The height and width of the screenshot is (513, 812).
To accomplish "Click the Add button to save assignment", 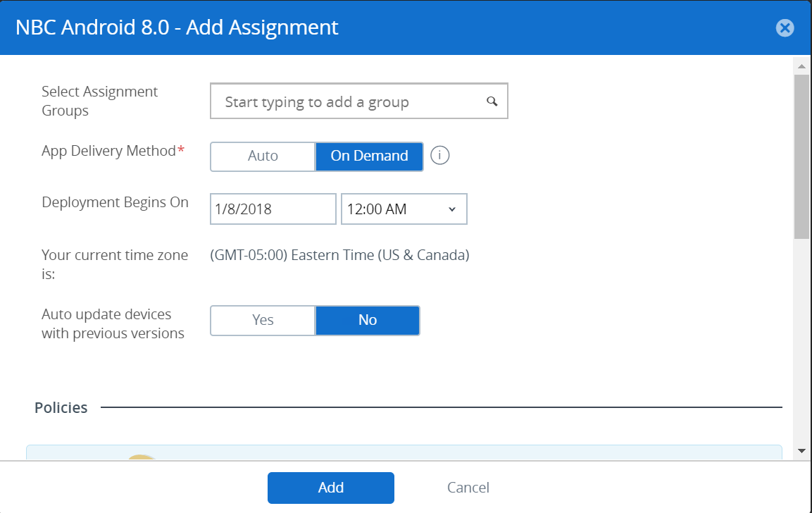I will click(x=330, y=487).
